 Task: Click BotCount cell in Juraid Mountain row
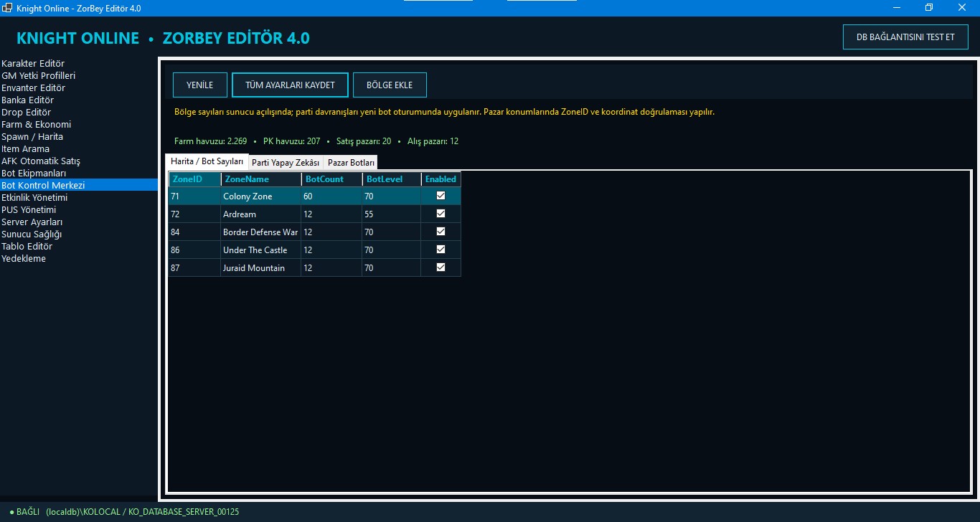[331, 267]
